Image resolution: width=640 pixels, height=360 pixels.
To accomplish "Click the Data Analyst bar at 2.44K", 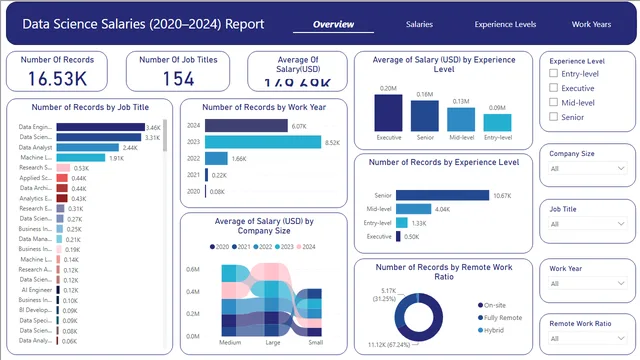I will 88,147.
